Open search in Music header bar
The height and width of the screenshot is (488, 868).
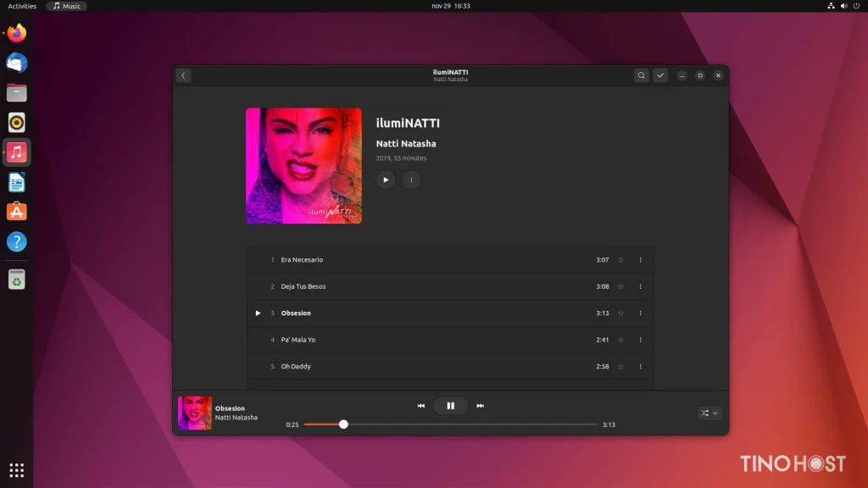pos(641,75)
